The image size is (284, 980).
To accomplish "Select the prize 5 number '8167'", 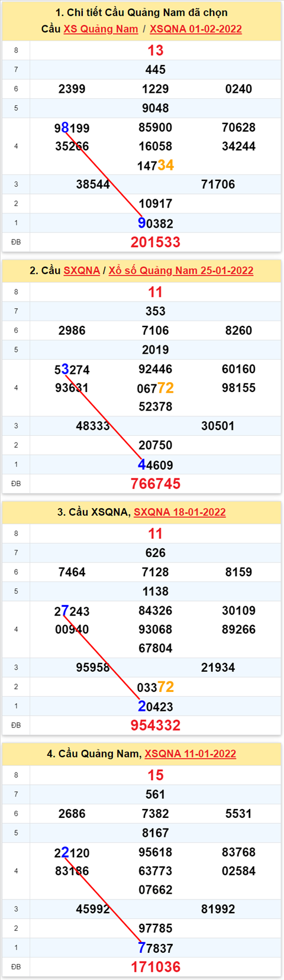I will (x=156, y=833).
